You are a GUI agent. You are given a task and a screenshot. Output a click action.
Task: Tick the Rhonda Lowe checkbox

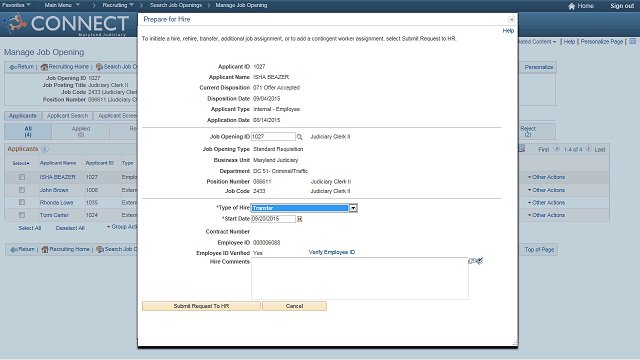point(22,202)
